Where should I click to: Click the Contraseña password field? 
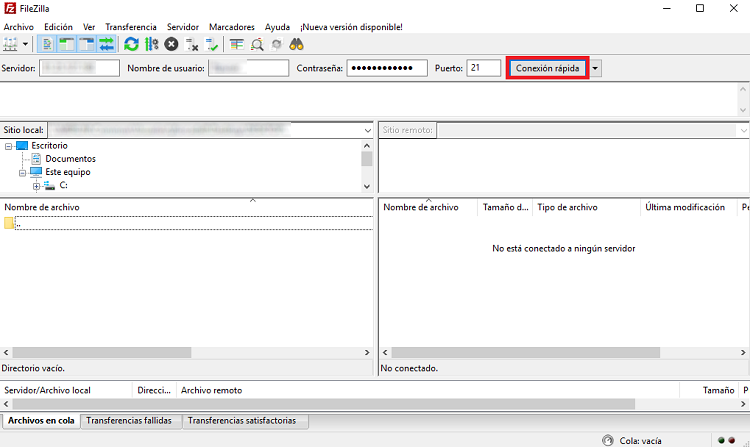(x=387, y=68)
